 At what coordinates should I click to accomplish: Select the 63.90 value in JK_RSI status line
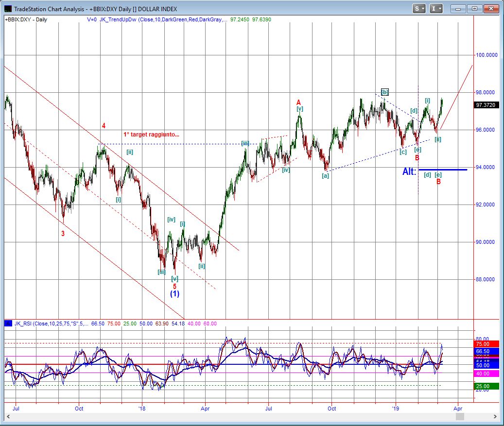(162, 324)
